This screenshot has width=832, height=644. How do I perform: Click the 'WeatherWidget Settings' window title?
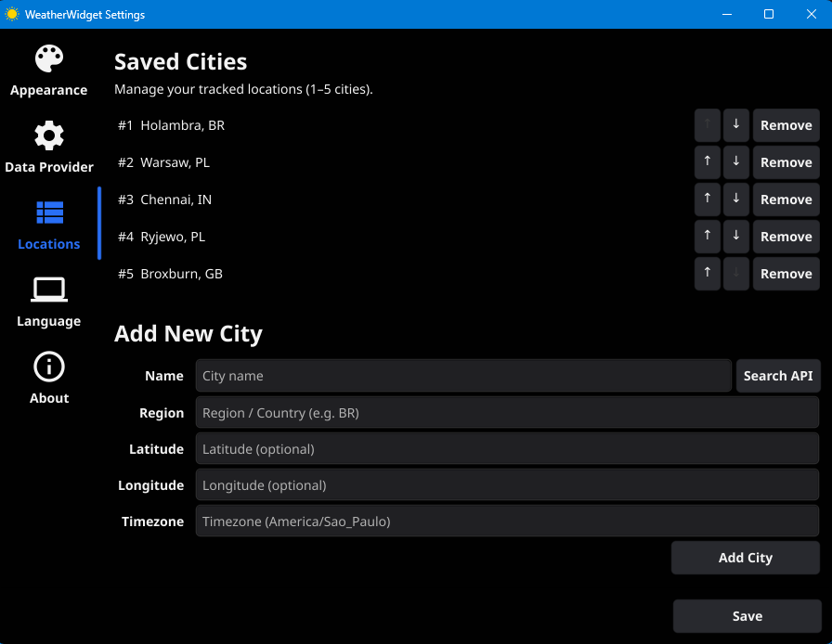point(84,14)
